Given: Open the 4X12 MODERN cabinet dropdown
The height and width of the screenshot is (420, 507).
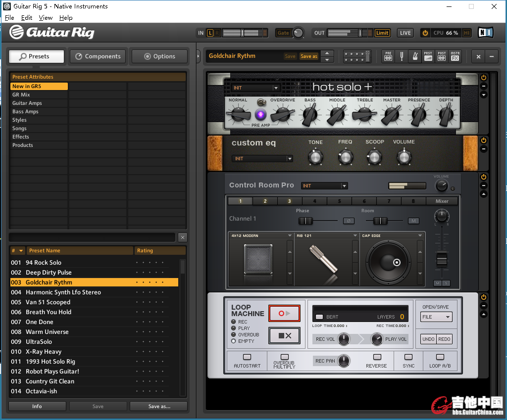Looking at the screenshot, I should tap(259, 235).
